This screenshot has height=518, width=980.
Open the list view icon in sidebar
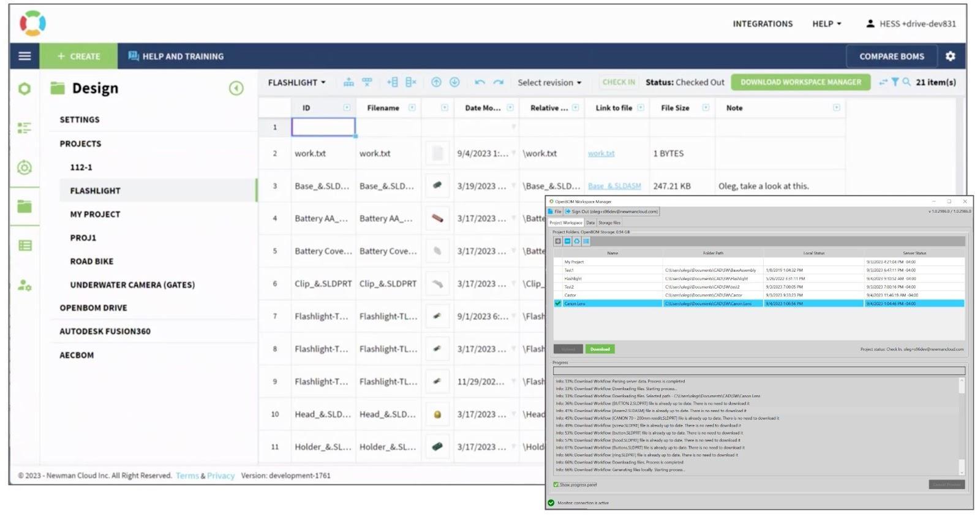[x=24, y=128]
